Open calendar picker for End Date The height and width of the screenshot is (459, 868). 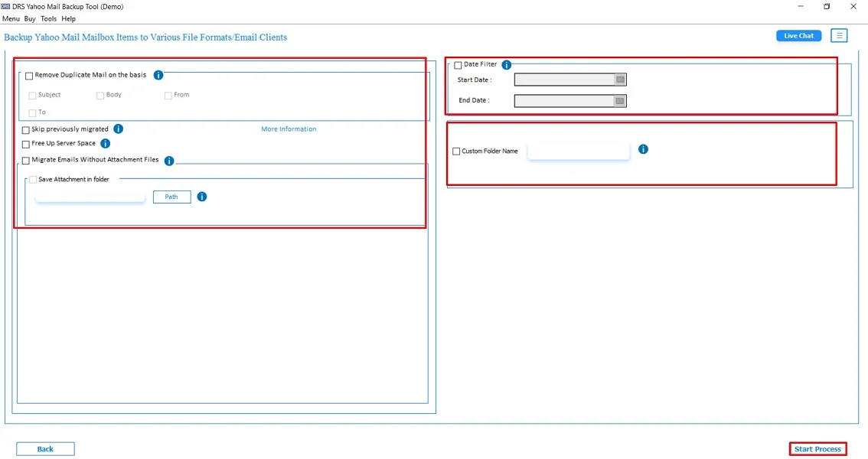coord(619,100)
